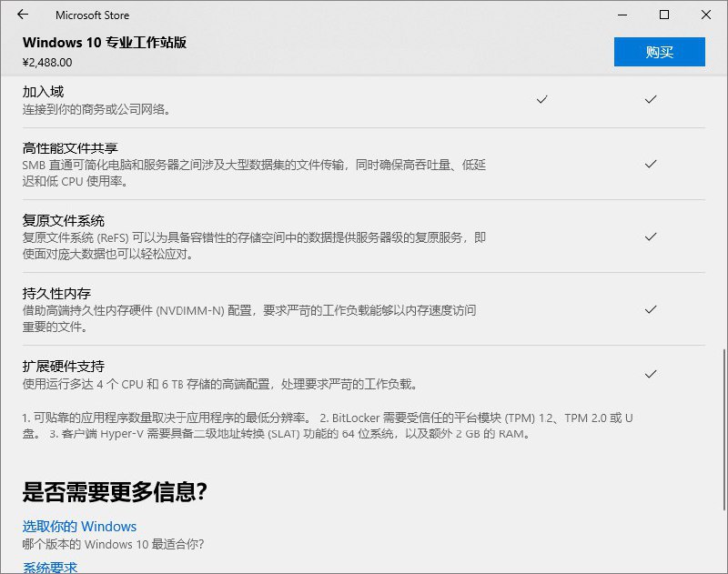Image resolution: width=728 pixels, height=574 pixels.
Task: Minimize the Microsoft Store window
Action: pos(622,15)
